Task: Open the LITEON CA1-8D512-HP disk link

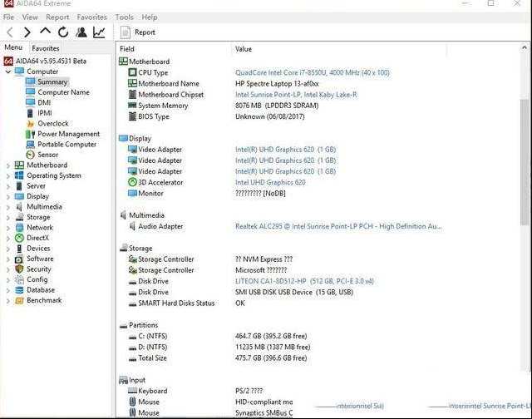Action: coord(304,281)
